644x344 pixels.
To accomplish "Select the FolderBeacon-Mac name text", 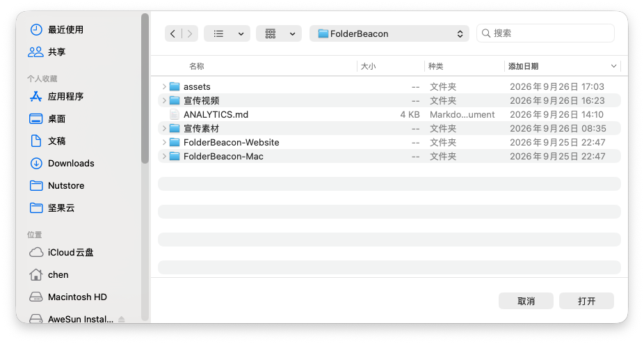I will click(x=223, y=157).
